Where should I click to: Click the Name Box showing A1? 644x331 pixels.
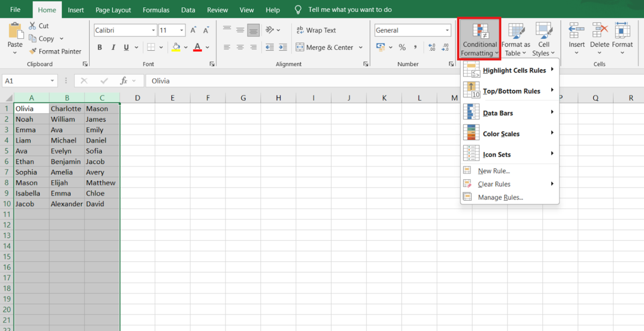pyautogui.click(x=25, y=81)
